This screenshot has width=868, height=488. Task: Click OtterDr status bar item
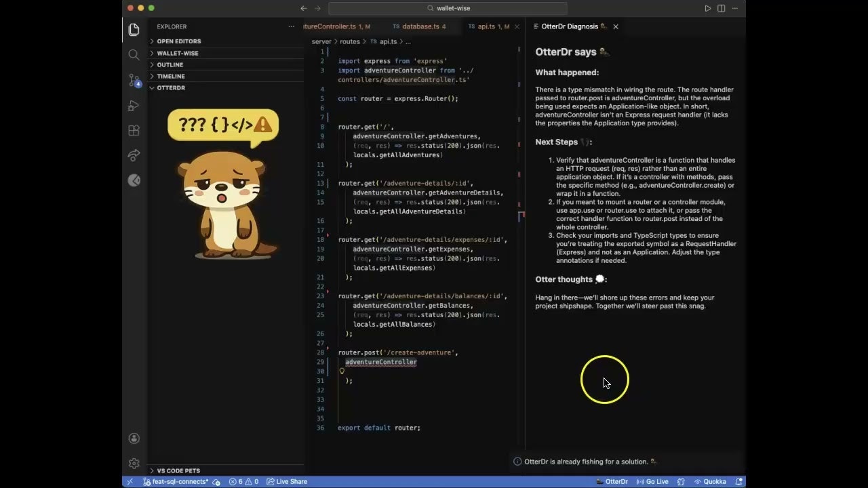[612, 482]
